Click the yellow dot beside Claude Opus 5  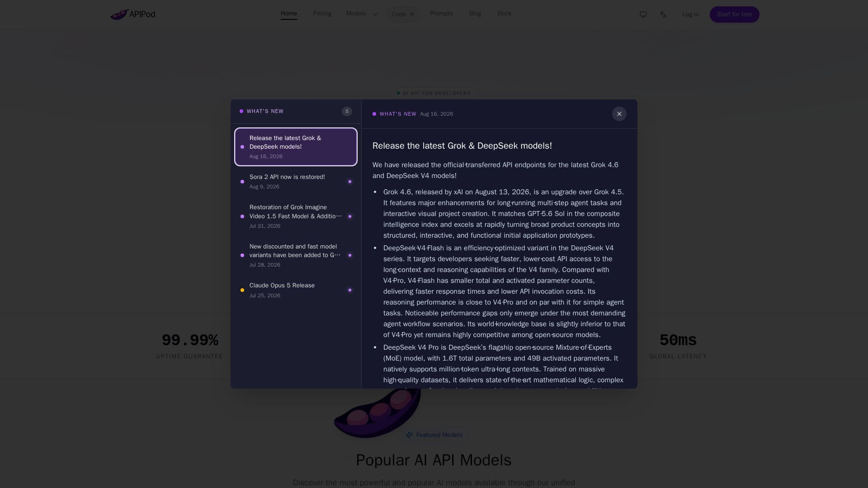pos(242,290)
